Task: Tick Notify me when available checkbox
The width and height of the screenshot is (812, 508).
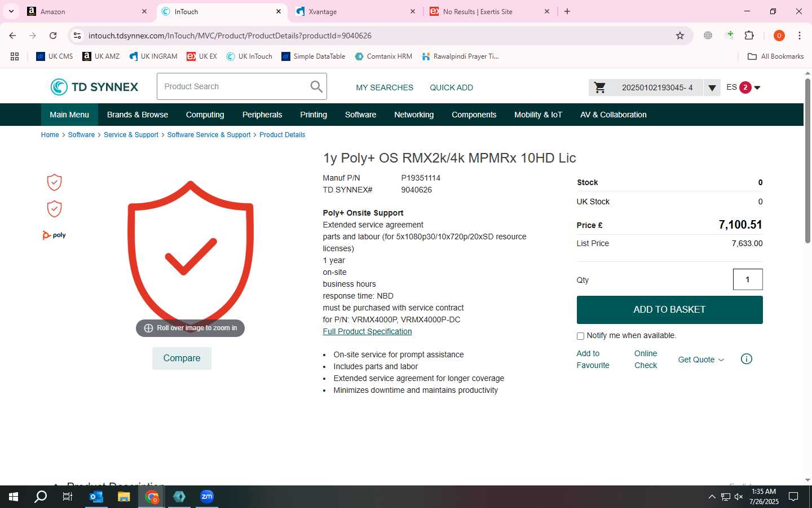Action: (x=580, y=336)
